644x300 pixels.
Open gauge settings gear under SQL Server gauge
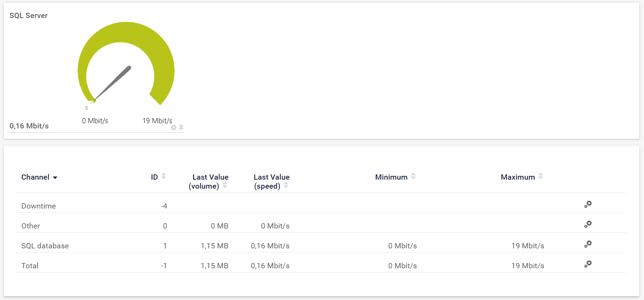[x=174, y=128]
